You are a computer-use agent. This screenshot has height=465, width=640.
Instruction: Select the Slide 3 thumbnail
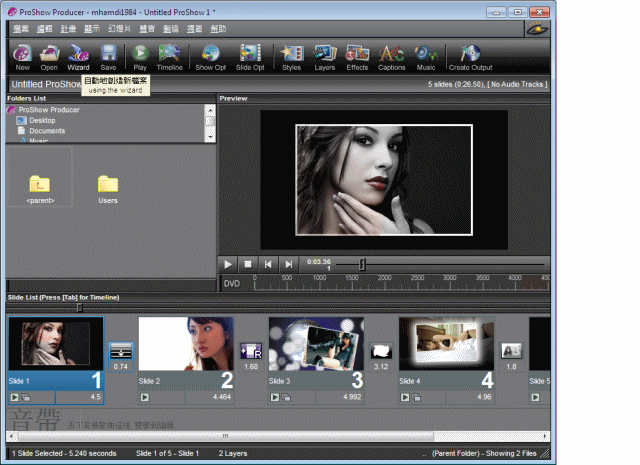pos(316,344)
